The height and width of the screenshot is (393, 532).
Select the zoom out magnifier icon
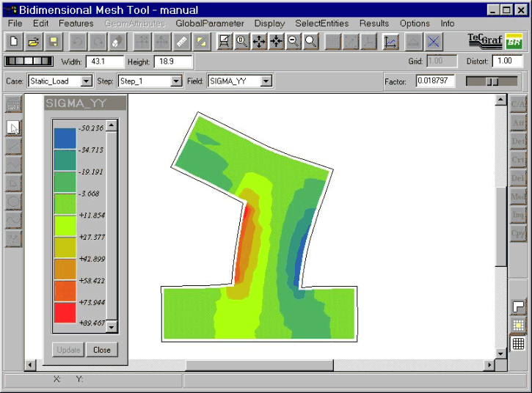pyautogui.click(x=294, y=42)
